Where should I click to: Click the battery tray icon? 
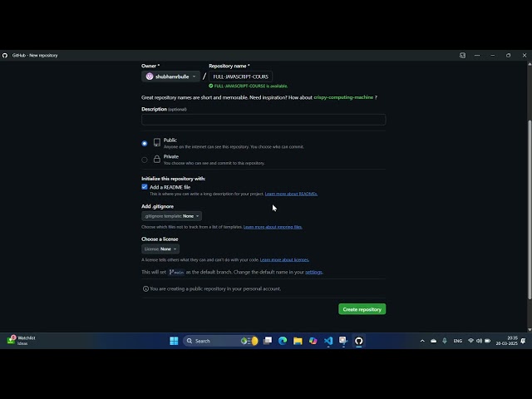[488, 341]
